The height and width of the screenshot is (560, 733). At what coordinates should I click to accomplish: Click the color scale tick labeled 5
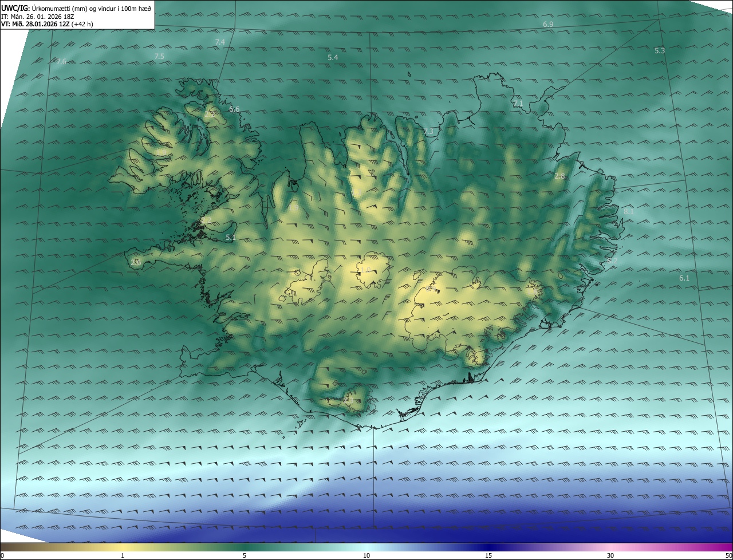pos(245,555)
